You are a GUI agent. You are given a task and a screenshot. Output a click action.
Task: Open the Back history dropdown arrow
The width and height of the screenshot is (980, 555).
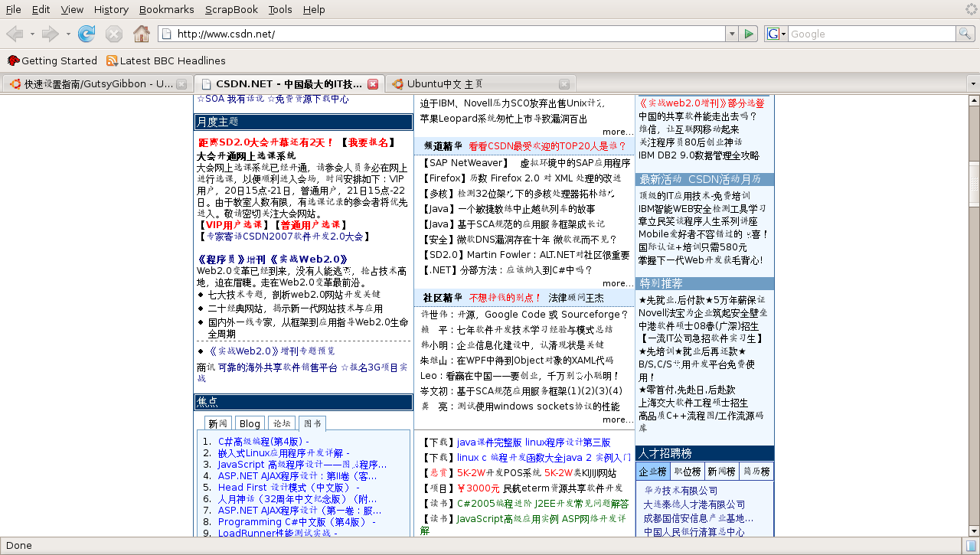(32, 34)
